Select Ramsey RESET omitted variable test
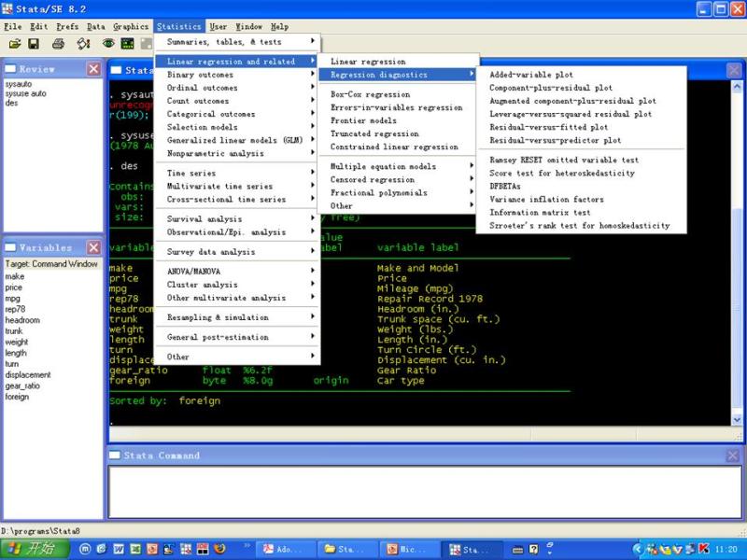The image size is (747, 560). pyautogui.click(x=581, y=160)
